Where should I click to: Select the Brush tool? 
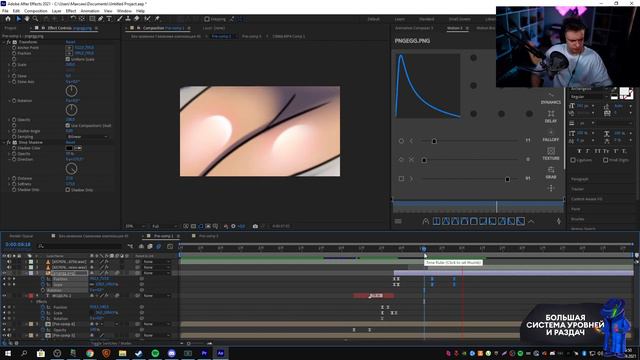120,19
